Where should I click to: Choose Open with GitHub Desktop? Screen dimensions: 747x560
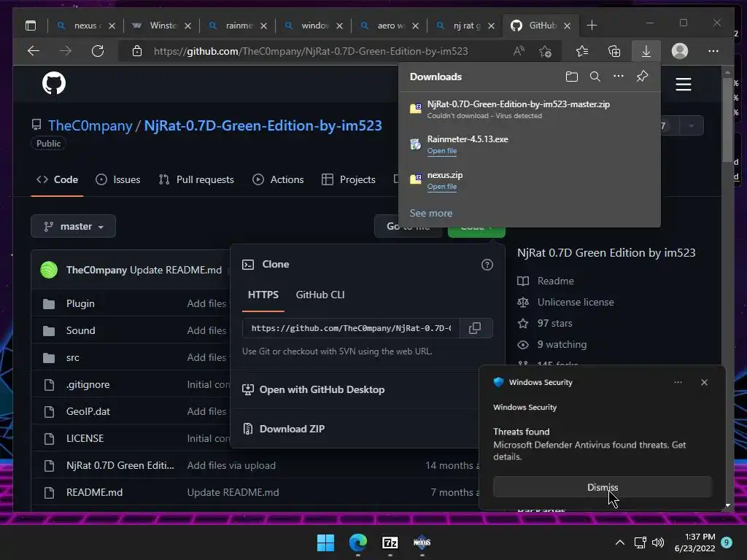(314, 389)
